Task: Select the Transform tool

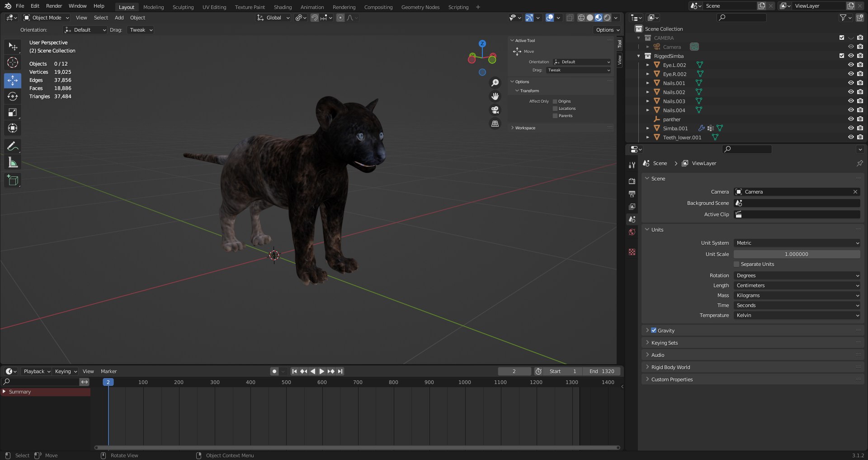Action: click(13, 128)
